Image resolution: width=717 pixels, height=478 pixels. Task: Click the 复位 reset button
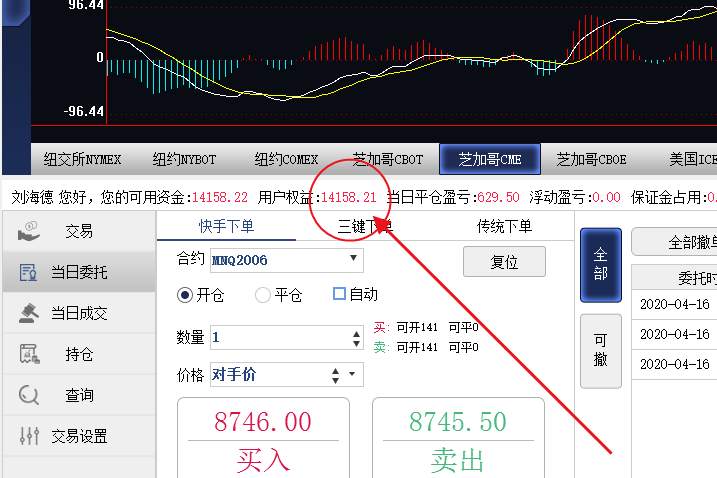point(504,262)
